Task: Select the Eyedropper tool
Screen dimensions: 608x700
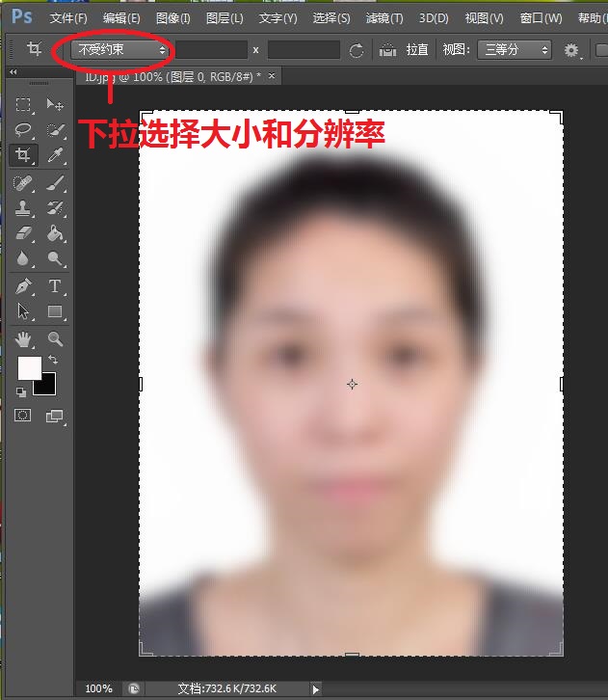Action: click(x=55, y=155)
